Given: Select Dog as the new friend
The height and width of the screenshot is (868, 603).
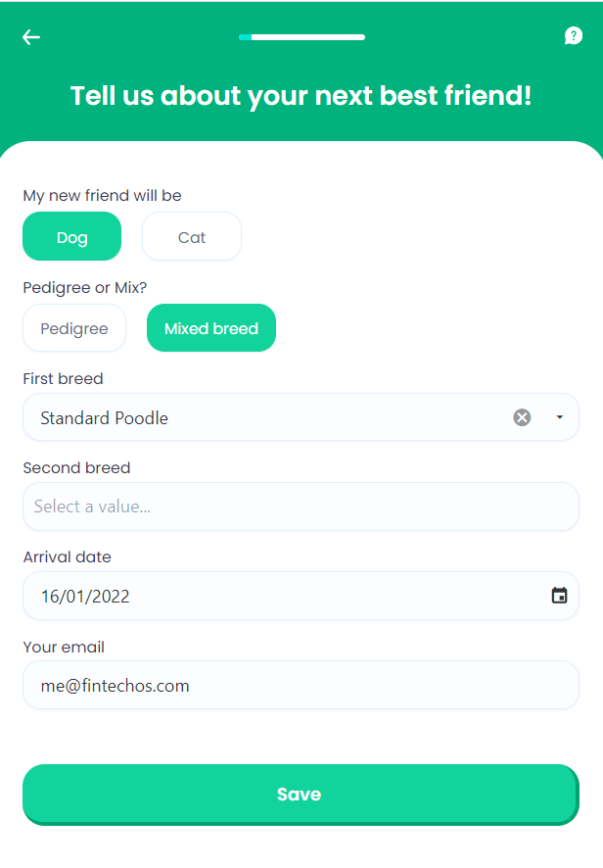Looking at the screenshot, I should [x=72, y=237].
